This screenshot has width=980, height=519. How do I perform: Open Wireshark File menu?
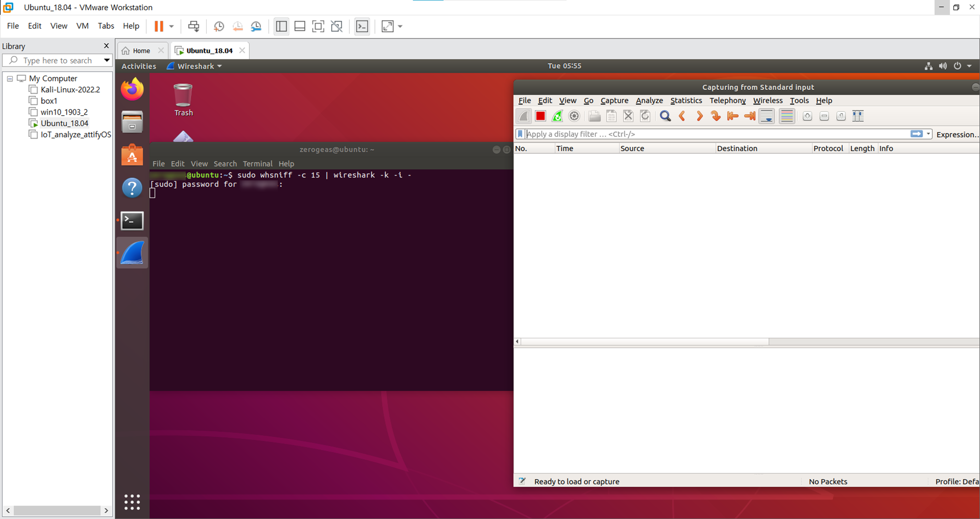pyautogui.click(x=524, y=100)
